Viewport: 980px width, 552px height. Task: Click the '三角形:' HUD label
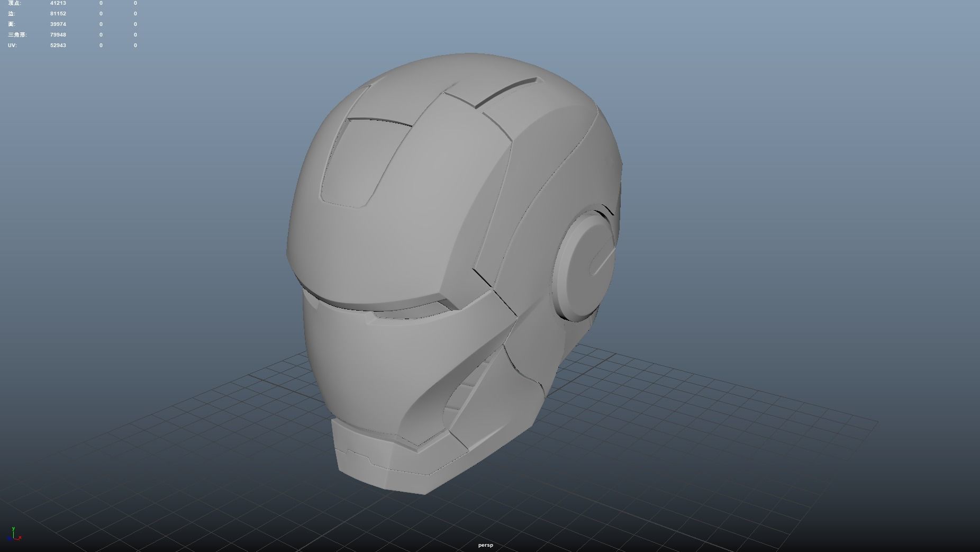(17, 35)
